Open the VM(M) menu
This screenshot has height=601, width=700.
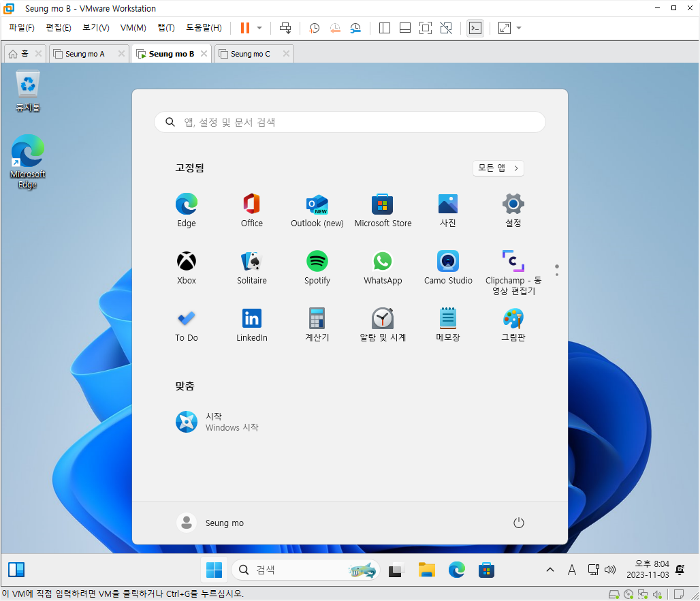pyautogui.click(x=133, y=28)
